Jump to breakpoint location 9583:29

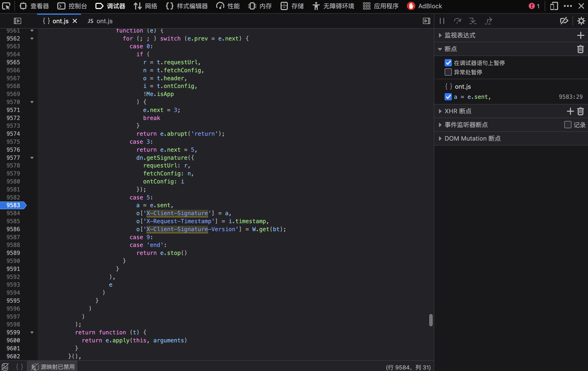[571, 97]
